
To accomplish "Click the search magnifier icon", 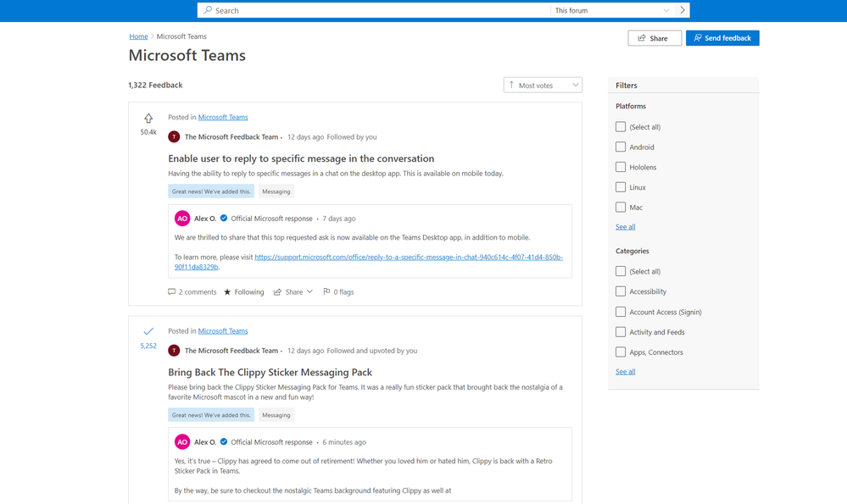I will (x=208, y=10).
